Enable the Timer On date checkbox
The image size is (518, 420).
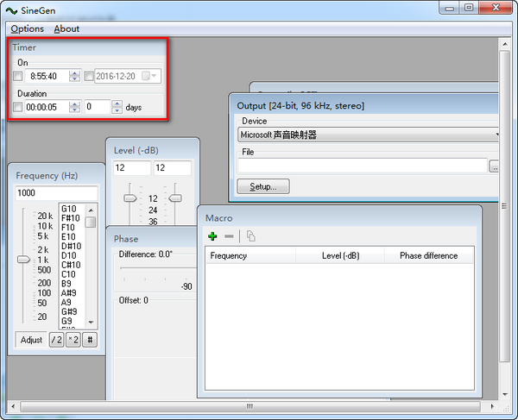click(89, 76)
